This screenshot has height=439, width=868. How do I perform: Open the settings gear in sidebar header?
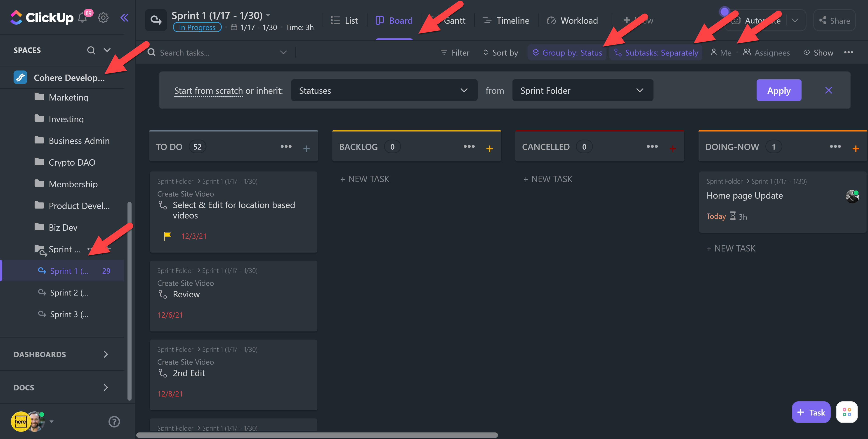pyautogui.click(x=103, y=18)
